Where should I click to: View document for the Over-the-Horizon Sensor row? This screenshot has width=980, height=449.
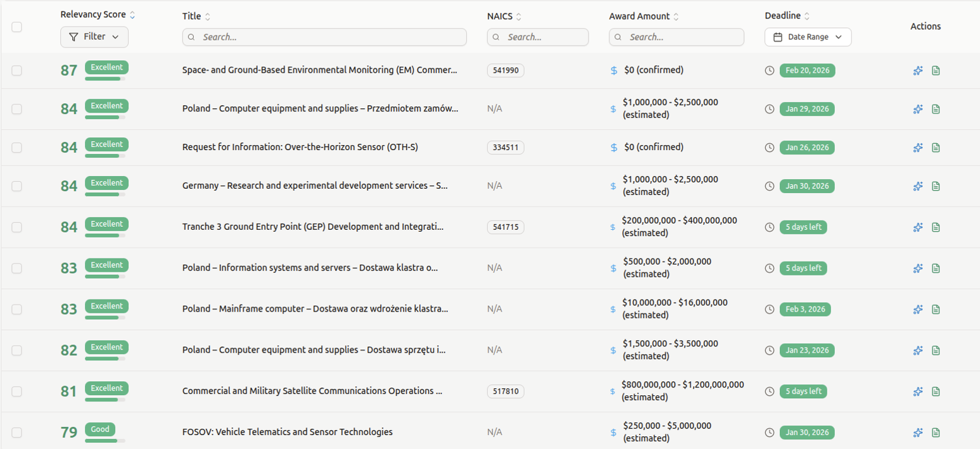coord(936,148)
